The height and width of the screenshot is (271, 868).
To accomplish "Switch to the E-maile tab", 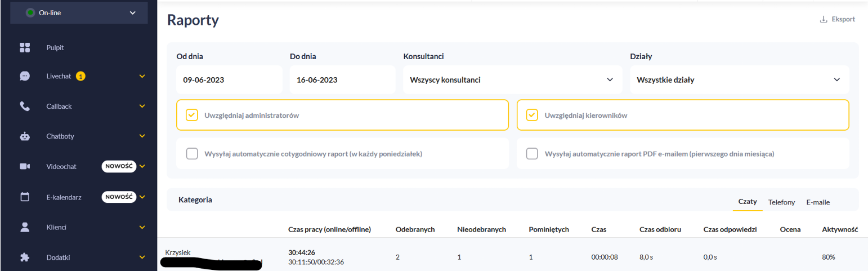I will click(818, 202).
